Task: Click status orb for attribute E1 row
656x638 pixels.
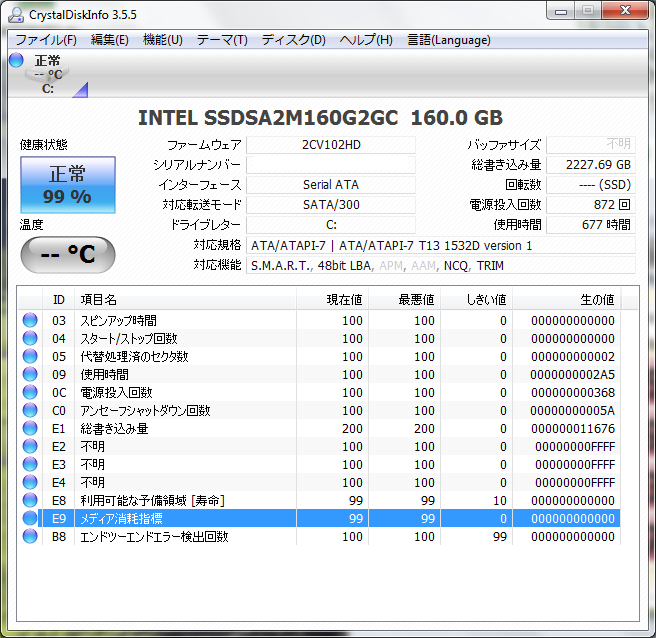Action: tap(30, 428)
